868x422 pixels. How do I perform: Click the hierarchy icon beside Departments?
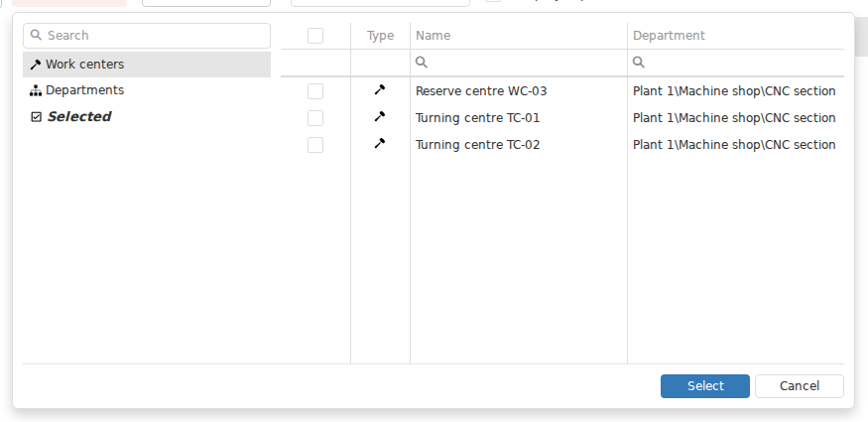[x=36, y=90]
